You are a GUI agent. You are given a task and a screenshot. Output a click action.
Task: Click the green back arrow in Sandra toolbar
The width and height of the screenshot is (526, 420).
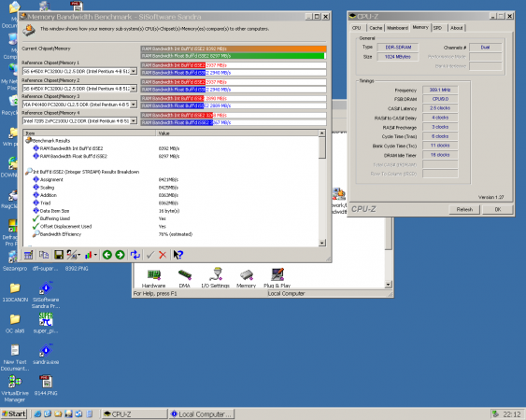click(107, 255)
